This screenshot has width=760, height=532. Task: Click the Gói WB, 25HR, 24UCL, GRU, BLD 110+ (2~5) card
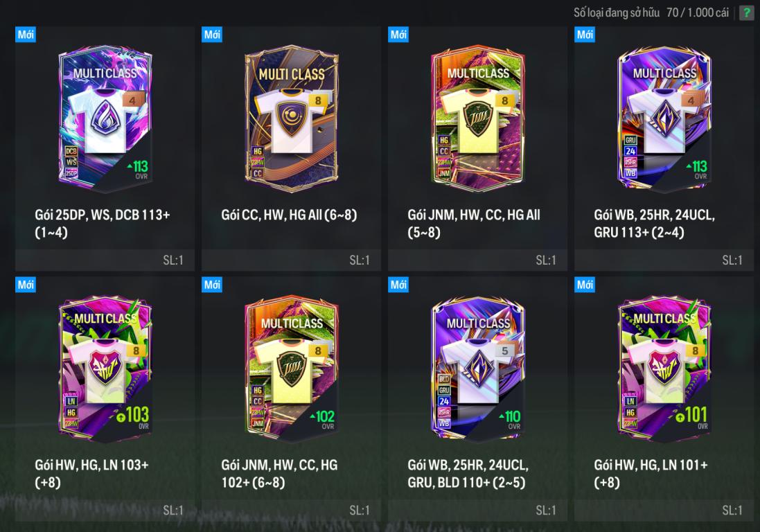(x=477, y=399)
